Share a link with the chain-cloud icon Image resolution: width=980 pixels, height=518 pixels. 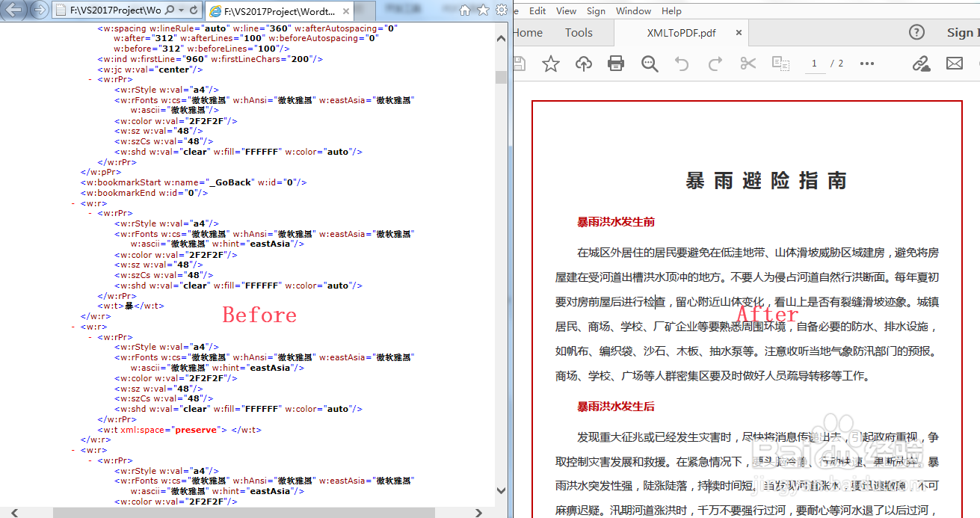[921, 64]
